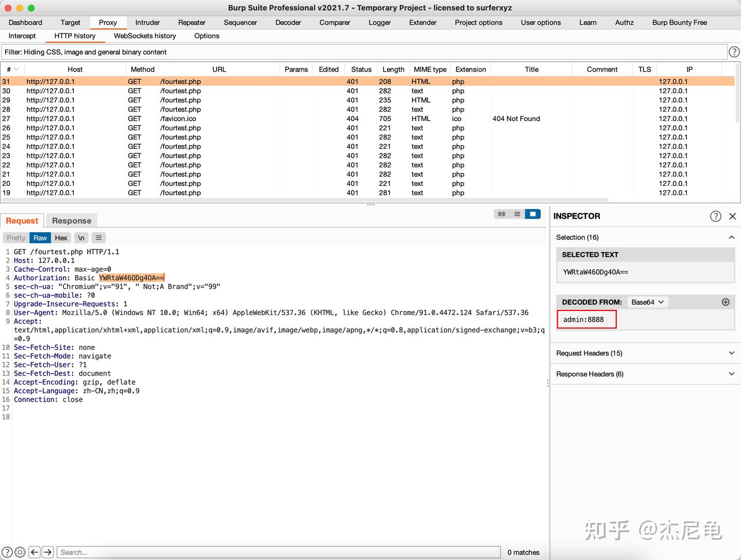
Task: Go to next search match arrow
Action: click(x=48, y=552)
